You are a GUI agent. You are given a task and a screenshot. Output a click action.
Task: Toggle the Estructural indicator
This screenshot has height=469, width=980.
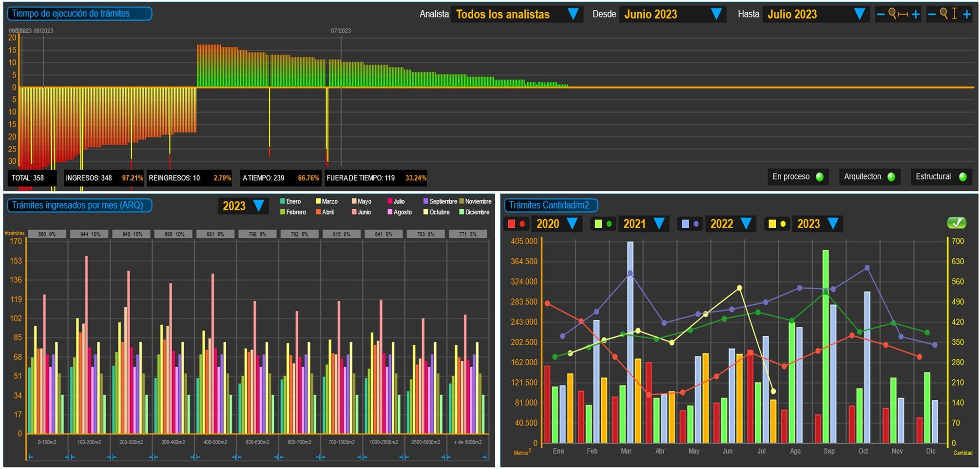click(963, 177)
